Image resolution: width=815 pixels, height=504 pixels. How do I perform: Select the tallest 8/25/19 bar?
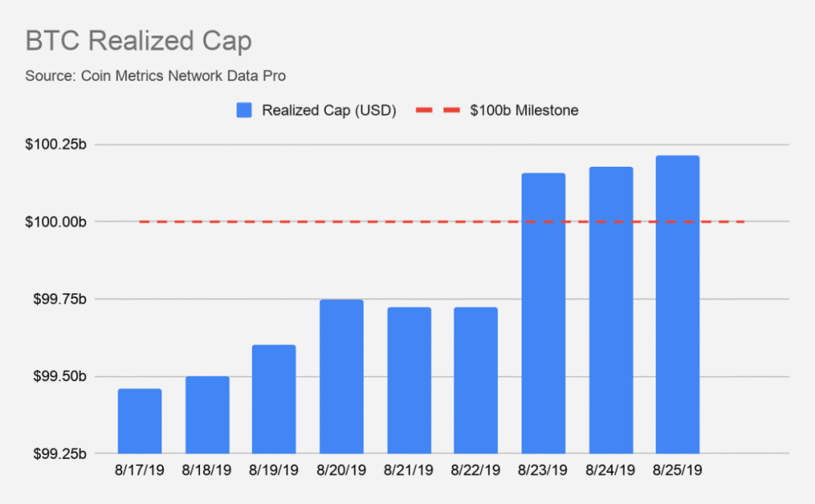point(677,305)
